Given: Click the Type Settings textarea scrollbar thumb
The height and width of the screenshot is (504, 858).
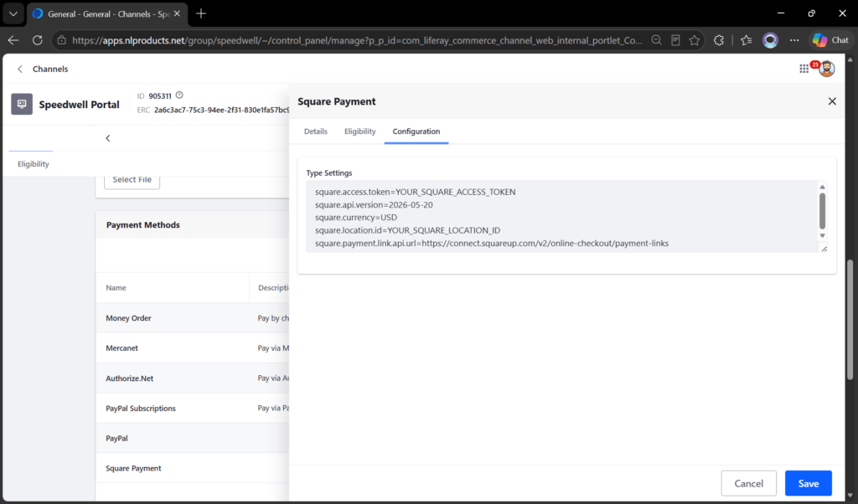Looking at the screenshot, I should point(822,211).
